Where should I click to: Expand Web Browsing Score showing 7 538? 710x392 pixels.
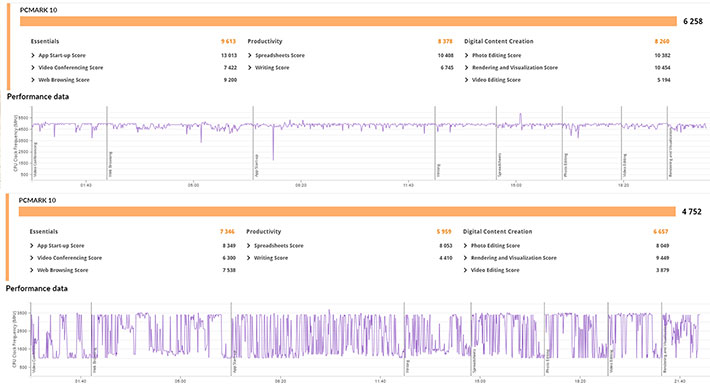pyautogui.click(x=31, y=270)
